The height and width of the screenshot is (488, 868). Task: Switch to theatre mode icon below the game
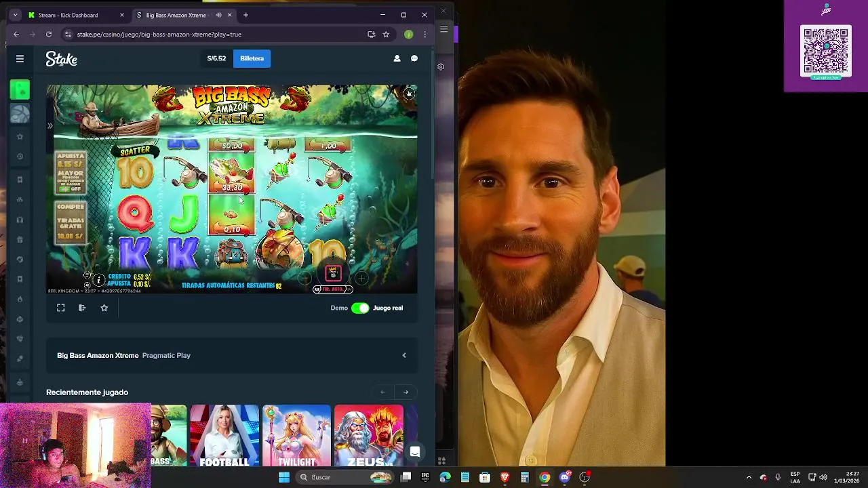click(x=82, y=308)
